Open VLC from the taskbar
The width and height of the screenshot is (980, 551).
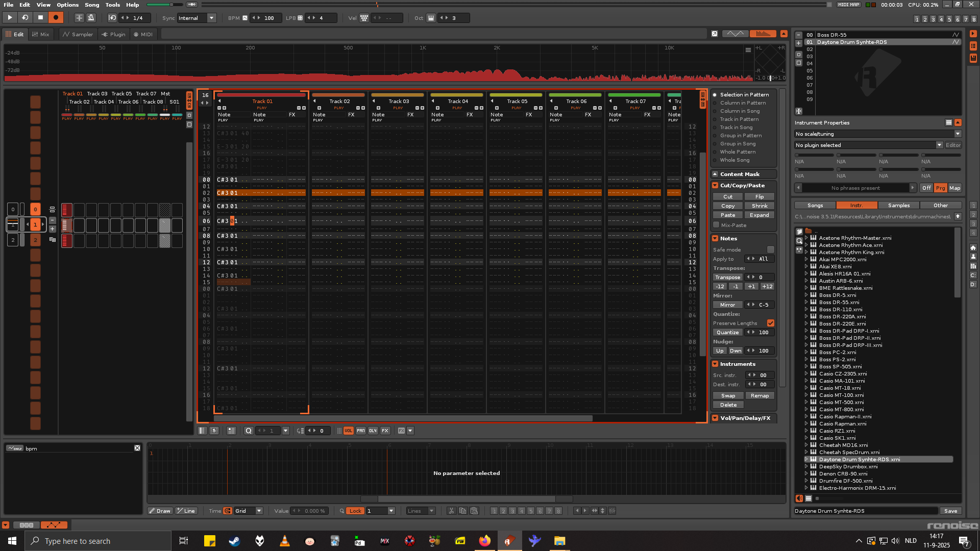285,541
